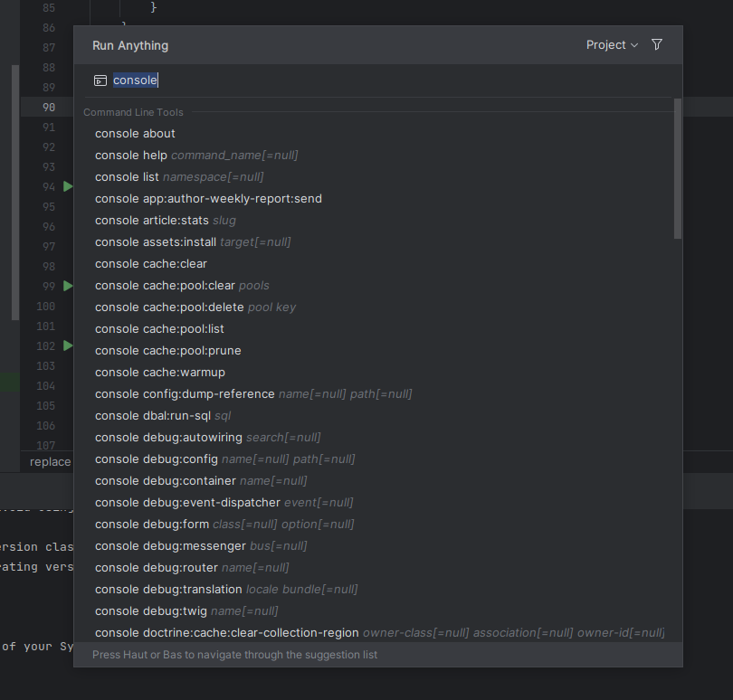The width and height of the screenshot is (733, 700).
Task: Click the green run gutter icon at line 102
Action: click(68, 345)
